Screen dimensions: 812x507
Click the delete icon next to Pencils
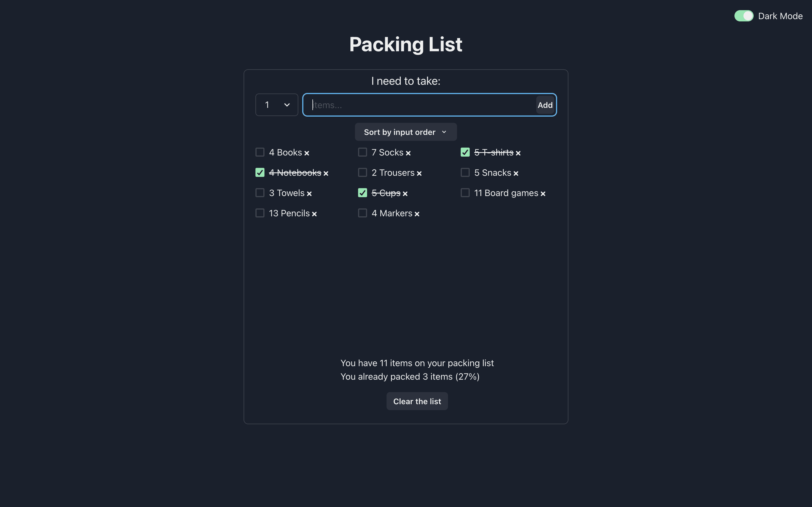(315, 213)
